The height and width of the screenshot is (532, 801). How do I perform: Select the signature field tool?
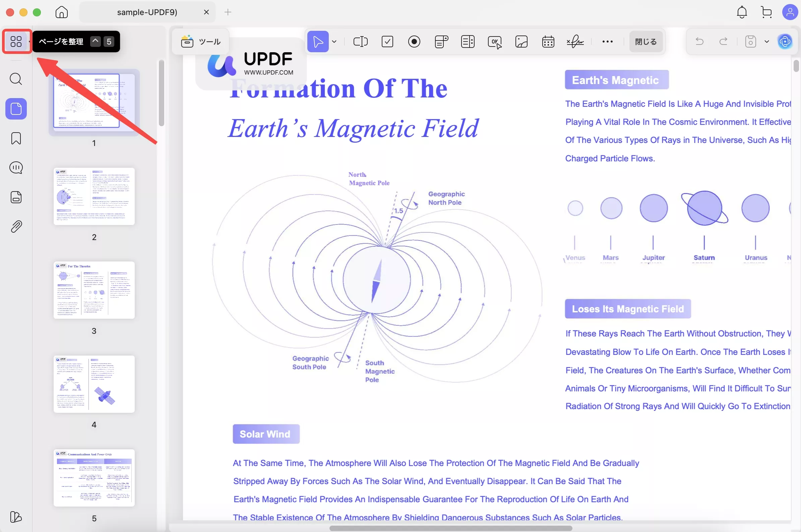tap(575, 42)
